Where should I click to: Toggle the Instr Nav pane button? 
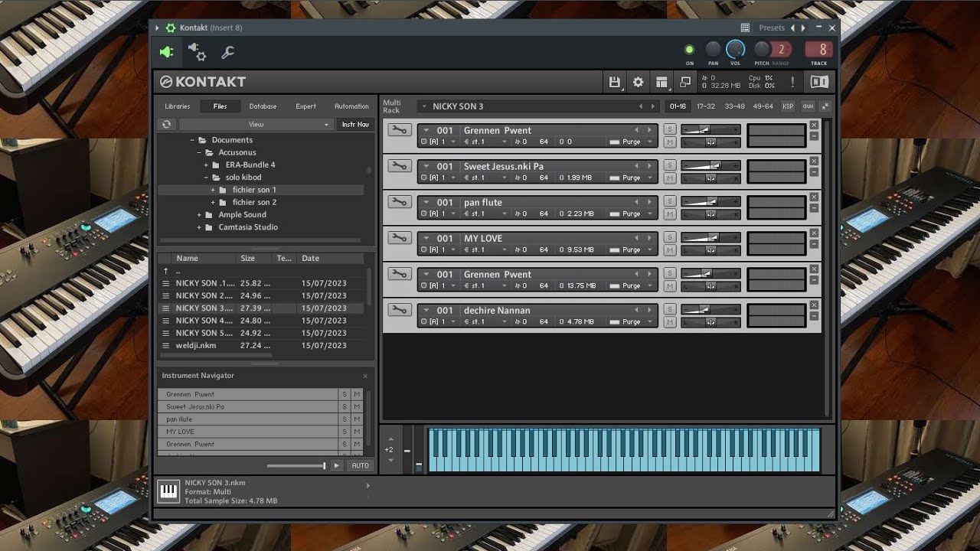(x=355, y=124)
